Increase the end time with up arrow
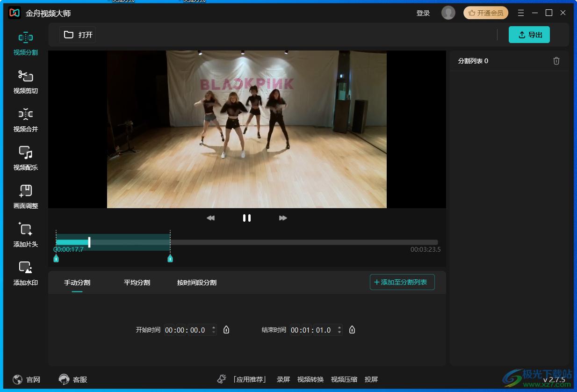Image resolution: width=577 pixels, height=392 pixels. pyautogui.click(x=339, y=327)
